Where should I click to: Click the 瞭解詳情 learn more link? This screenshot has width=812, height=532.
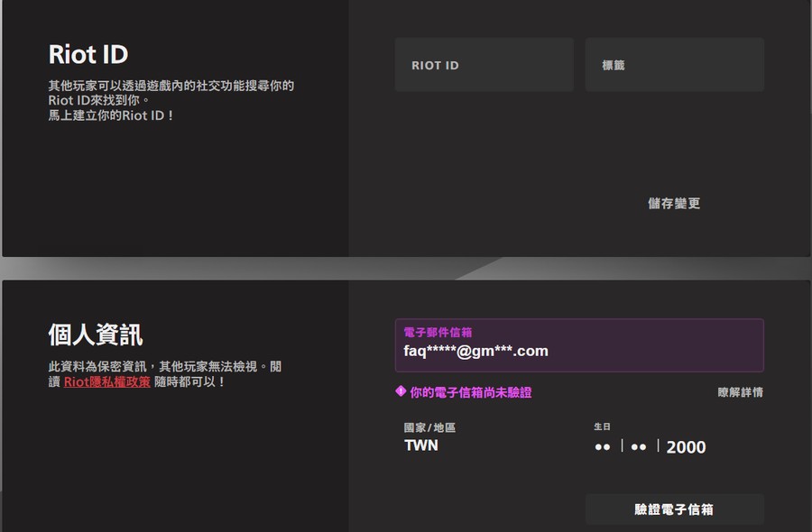[x=741, y=392]
